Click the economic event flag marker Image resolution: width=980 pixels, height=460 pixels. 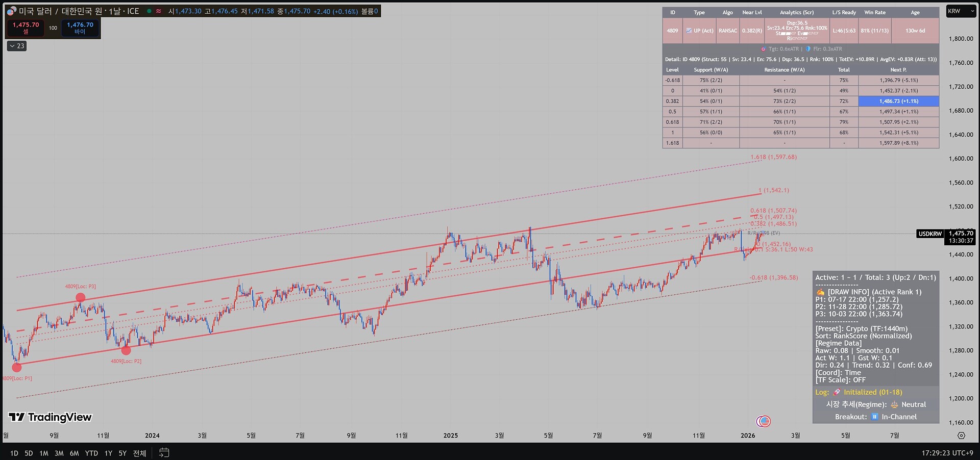point(764,421)
